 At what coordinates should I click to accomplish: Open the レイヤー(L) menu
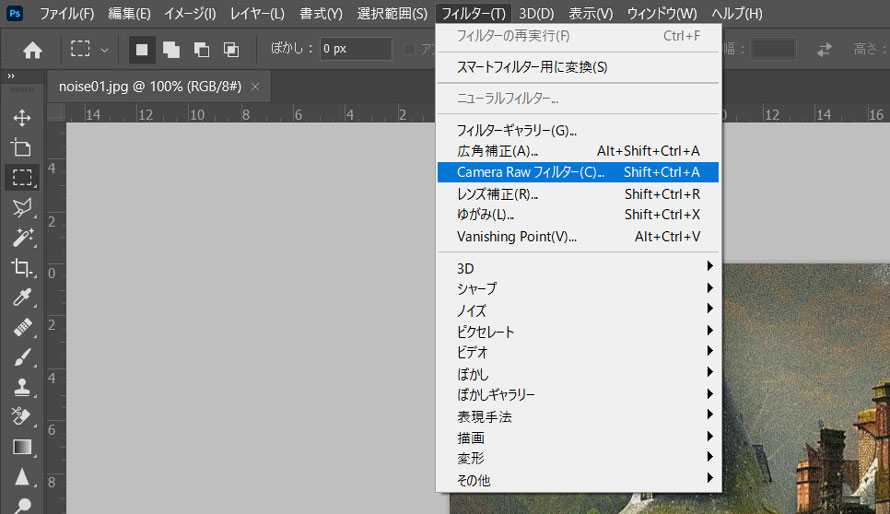[x=257, y=13]
